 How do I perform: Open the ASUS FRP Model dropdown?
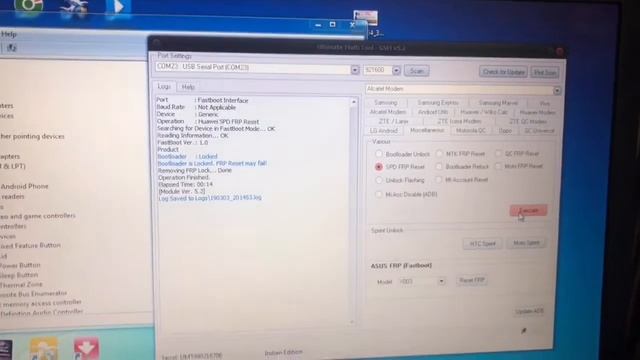[441, 281]
